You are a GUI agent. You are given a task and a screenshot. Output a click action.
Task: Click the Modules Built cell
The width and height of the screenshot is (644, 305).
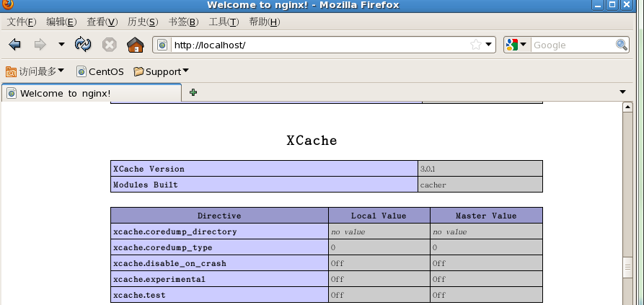(x=264, y=185)
